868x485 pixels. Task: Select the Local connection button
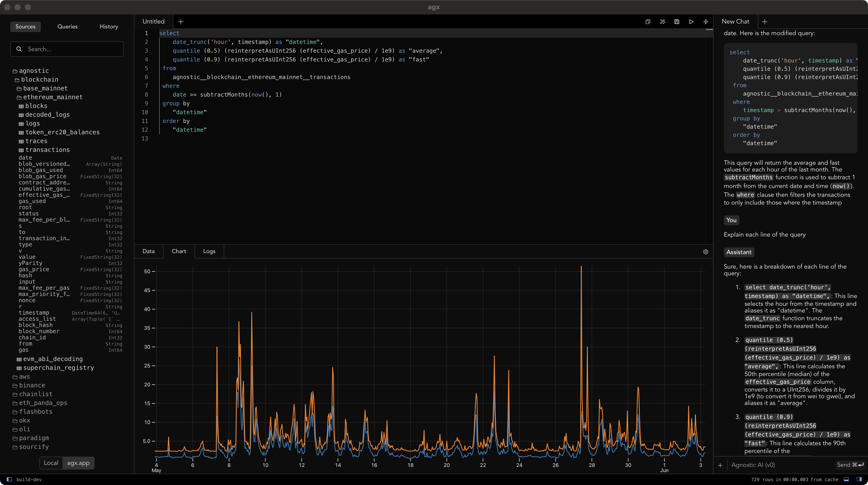point(51,463)
